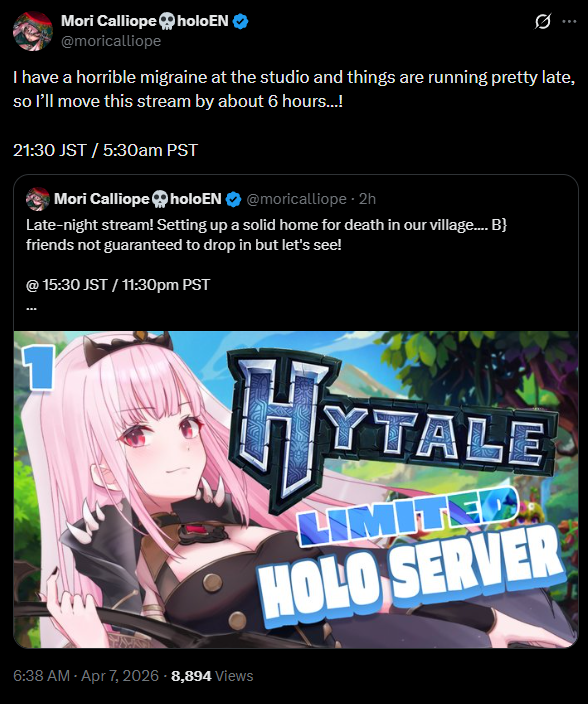Open the Grok slashed-circle icon
This screenshot has width=588, height=704.
(x=542, y=21)
